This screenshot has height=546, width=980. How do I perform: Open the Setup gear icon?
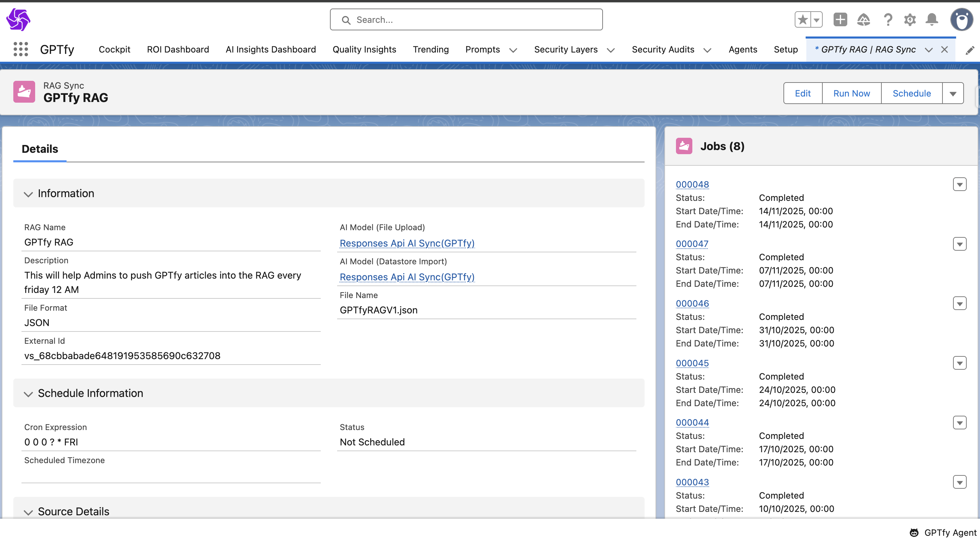pyautogui.click(x=910, y=20)
